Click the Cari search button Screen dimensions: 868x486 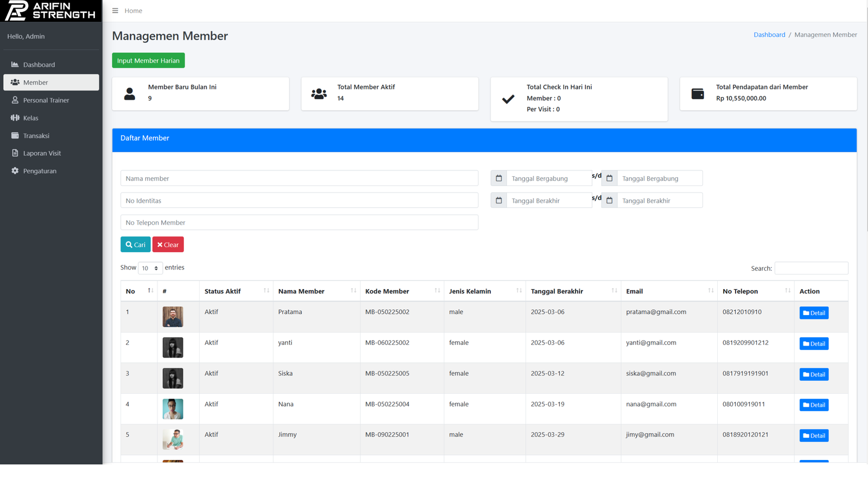pos(136,245)
